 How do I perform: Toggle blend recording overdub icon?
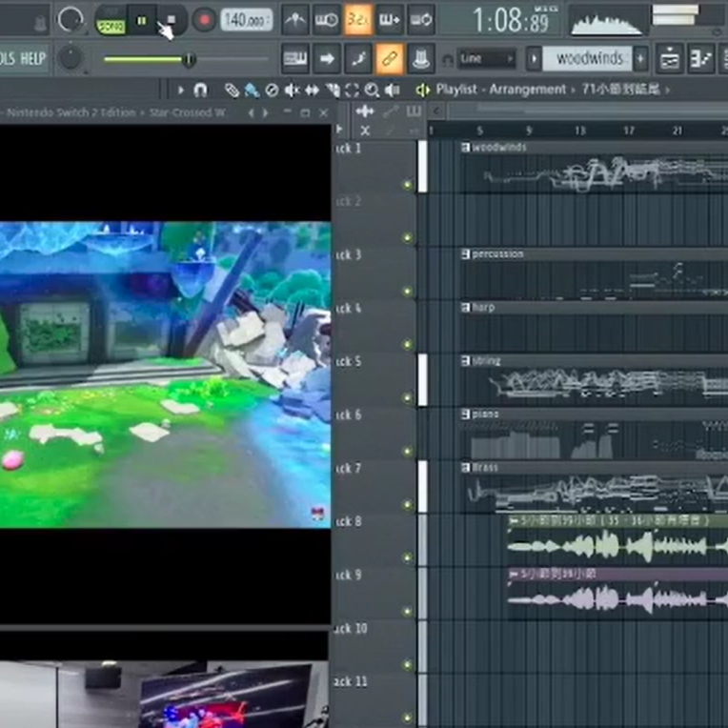390,19
